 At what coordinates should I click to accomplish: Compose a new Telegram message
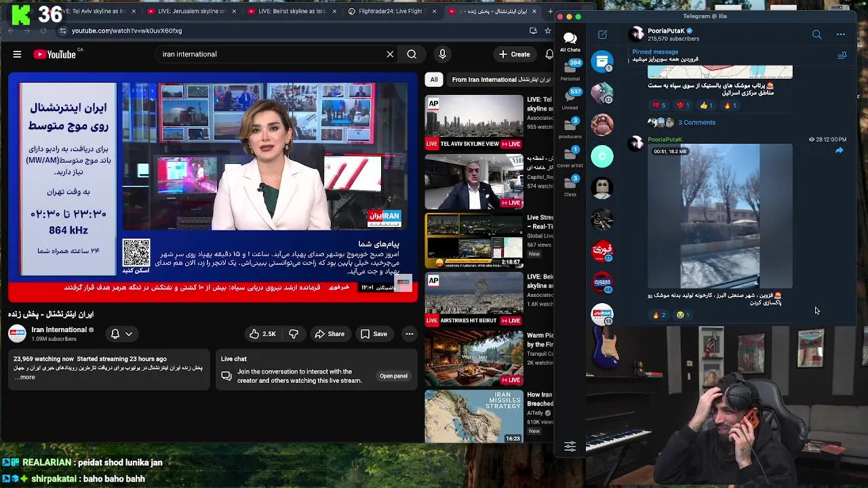(x=602, y=35)
